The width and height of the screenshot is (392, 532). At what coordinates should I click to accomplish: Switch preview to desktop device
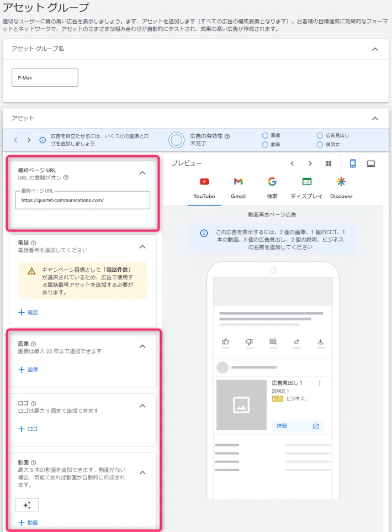[x=371, y=164]
